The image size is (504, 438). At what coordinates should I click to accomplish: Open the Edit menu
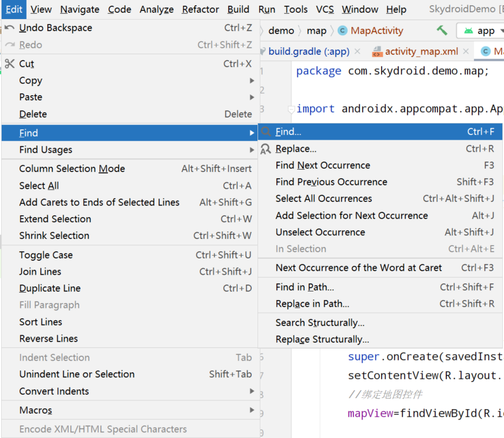pos(14,9)
